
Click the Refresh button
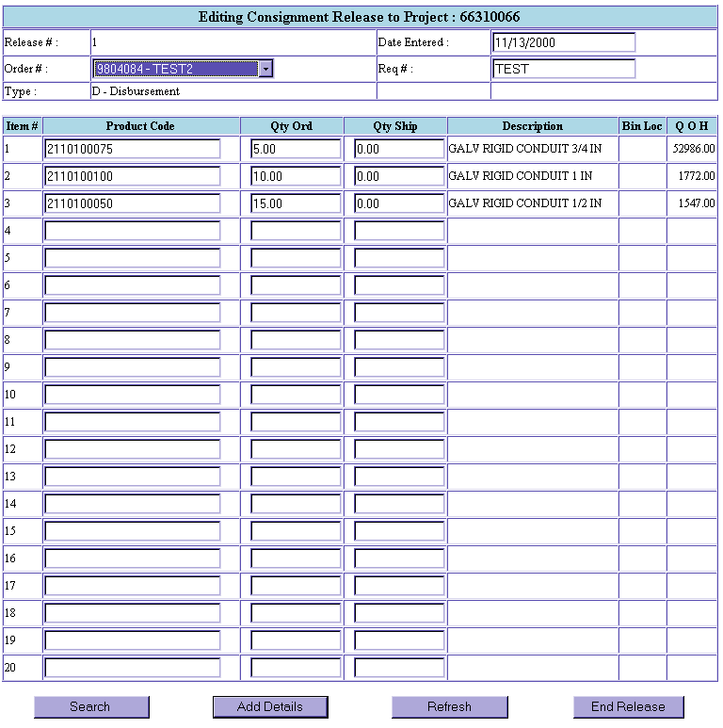[449, 706]
